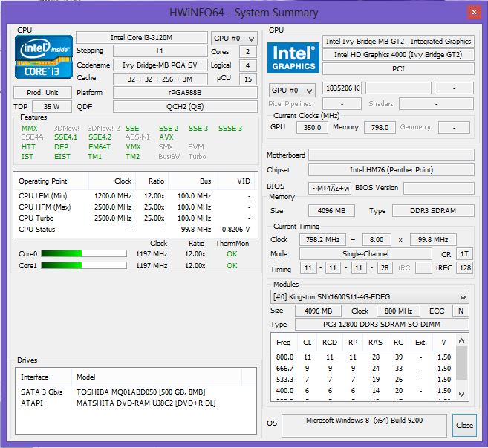
Task: Click the 1835206 K video memory field
Action: [342, 88]
